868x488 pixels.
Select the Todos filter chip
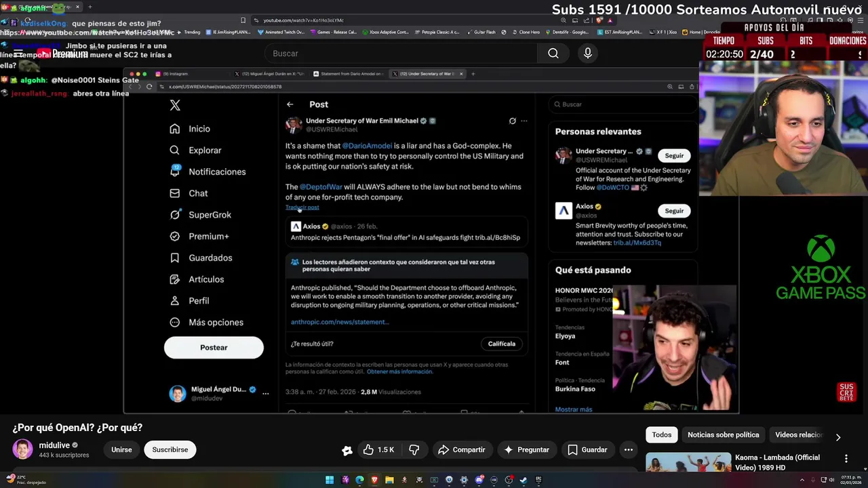click(662, 435)
